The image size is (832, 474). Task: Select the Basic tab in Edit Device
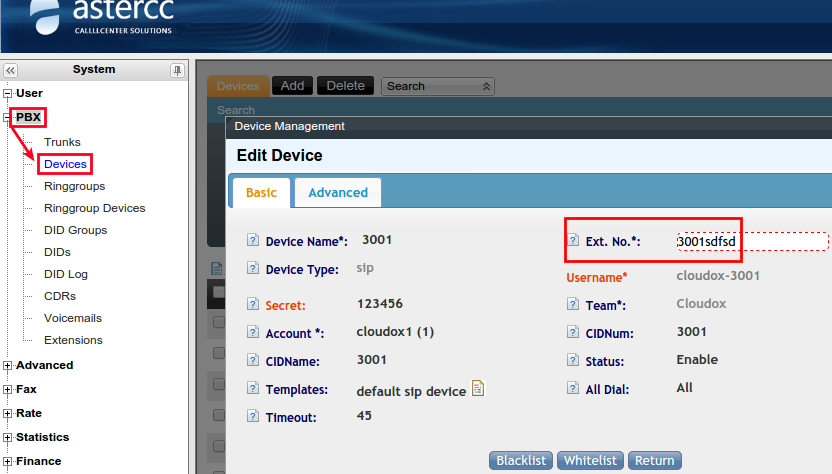pyautogui.click(x=261, y=192)
